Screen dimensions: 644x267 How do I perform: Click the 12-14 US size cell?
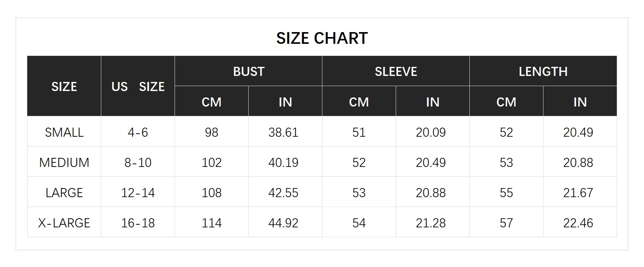(138, 193)
